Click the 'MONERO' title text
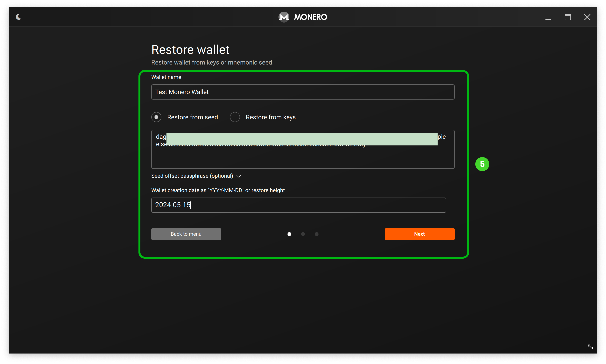Image resolution: width=606 pixels, height=364 pixels. (310, 17)
